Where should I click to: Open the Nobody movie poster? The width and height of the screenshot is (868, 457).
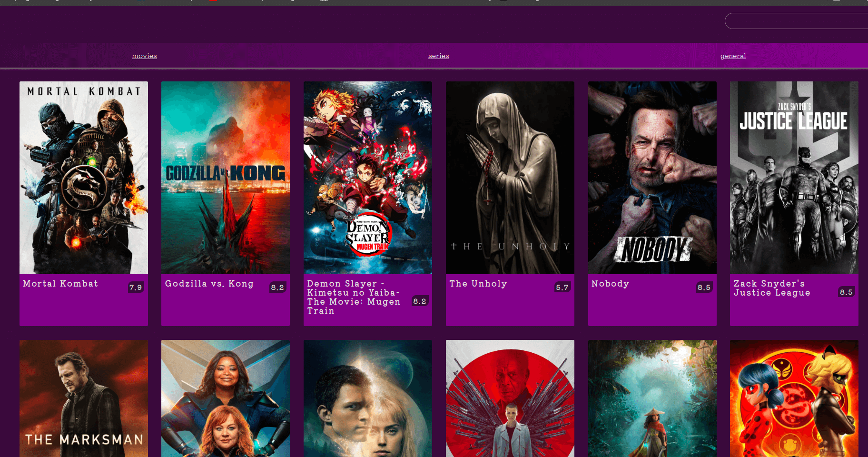click(x=652, y=178)
